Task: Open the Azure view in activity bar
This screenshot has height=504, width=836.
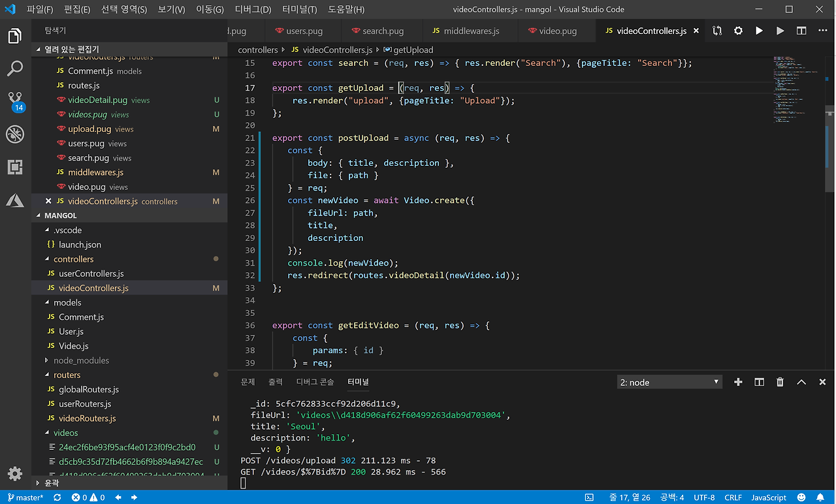Action: [15, 200]
